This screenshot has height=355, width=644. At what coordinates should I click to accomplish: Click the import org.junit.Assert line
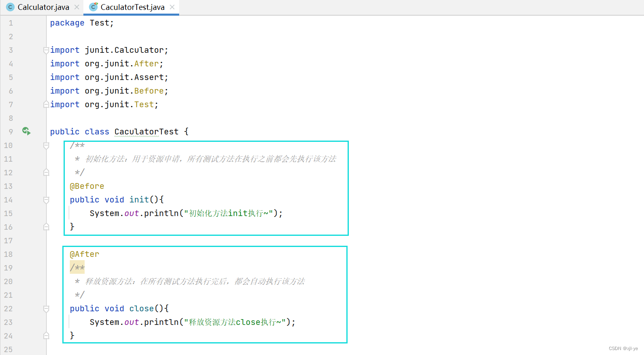pos(109,77)
